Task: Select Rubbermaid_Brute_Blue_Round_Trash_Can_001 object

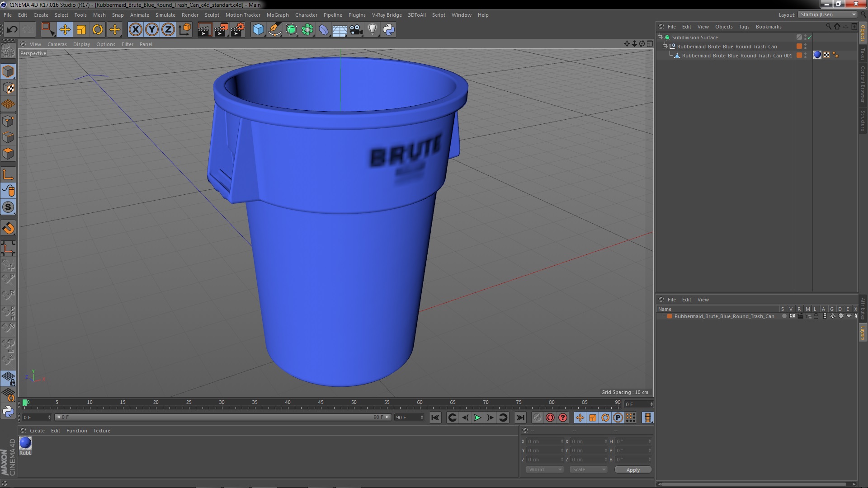Action: pos(736,56)
